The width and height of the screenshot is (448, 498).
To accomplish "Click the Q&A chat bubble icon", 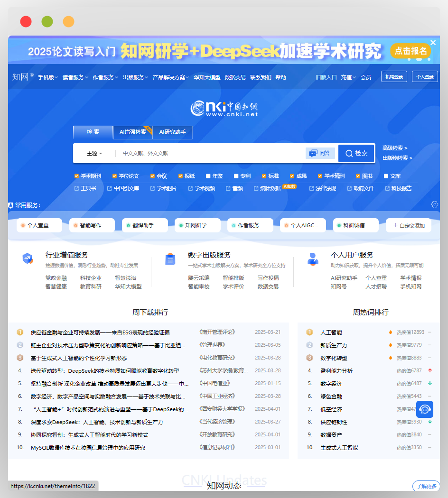I will click(313, 153).
